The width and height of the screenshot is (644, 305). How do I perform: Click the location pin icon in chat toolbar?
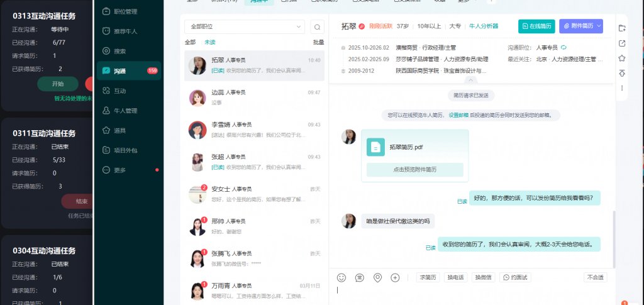(377, 277)
